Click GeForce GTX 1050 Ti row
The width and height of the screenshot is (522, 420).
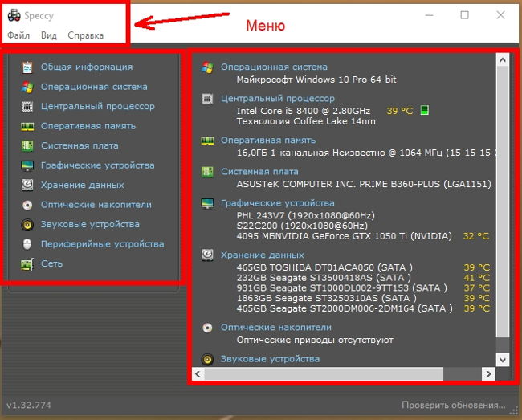click(x=345, y=236)
